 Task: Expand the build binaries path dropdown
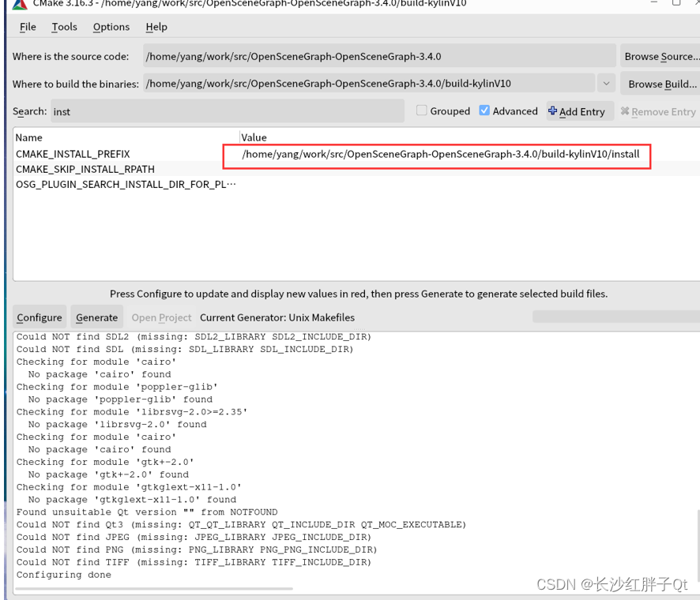coord(606,84)
